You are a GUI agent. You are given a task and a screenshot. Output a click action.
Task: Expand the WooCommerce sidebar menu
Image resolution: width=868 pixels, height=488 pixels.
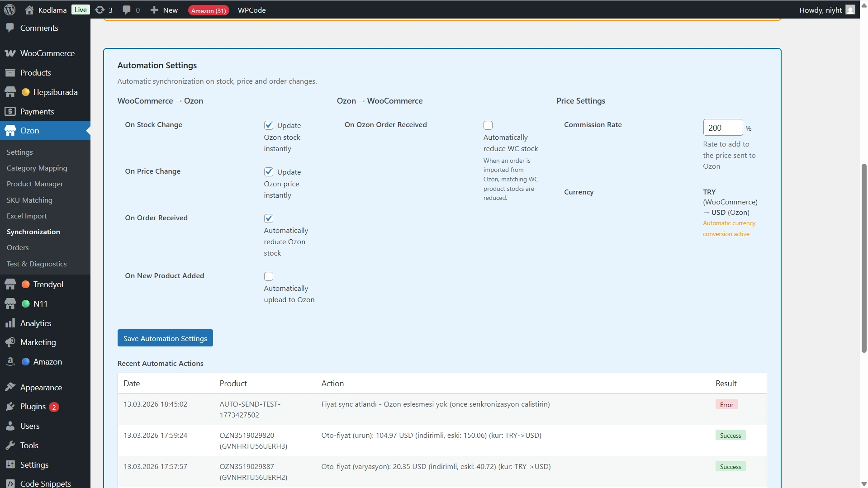click(x=47, y=53)
